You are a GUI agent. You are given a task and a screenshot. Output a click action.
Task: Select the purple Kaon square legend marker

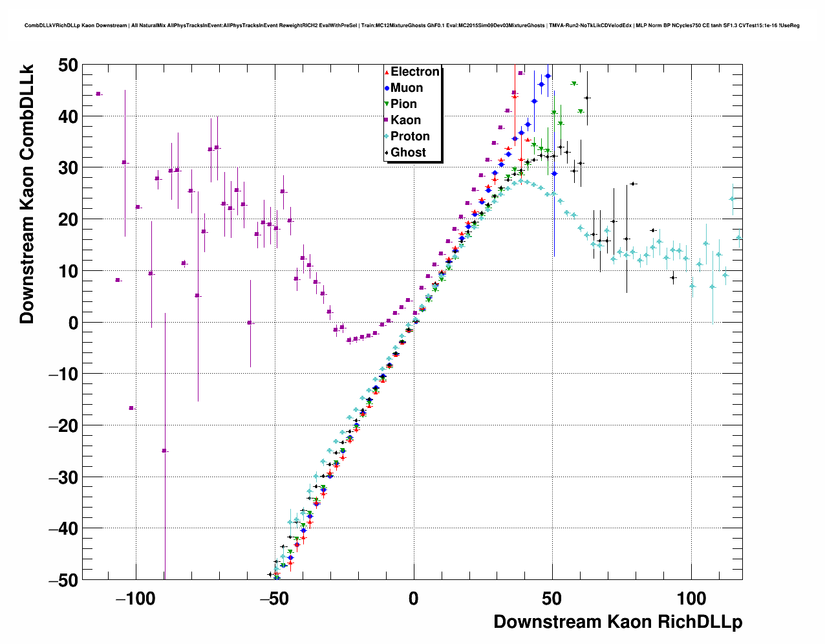pos(387,120)
